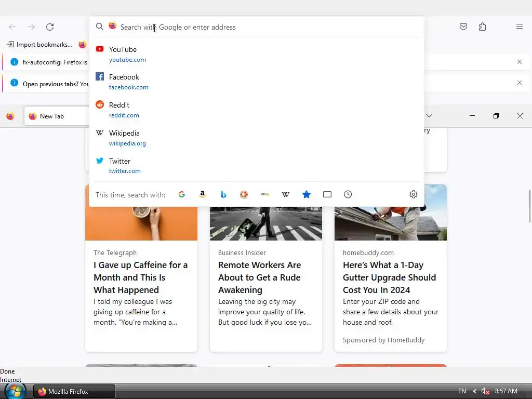532x399 pixels.
Task: Open the list all tabs chevron
Action: [429, 116]
